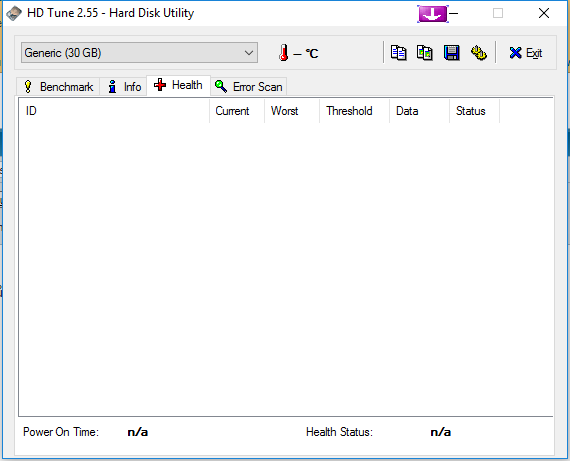Click the HD Tune app icon in title bar

pos(14,13)
